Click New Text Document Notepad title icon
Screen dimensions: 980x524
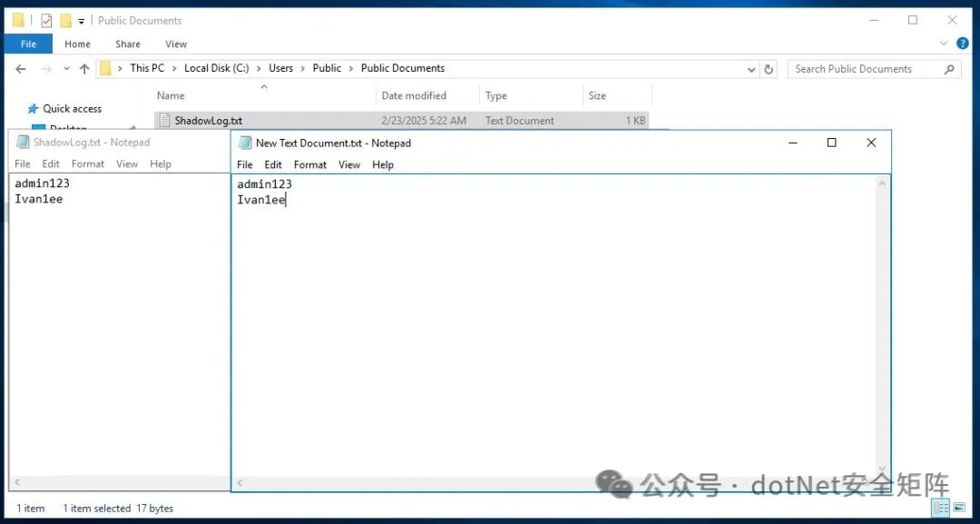(x=245, y=143)
